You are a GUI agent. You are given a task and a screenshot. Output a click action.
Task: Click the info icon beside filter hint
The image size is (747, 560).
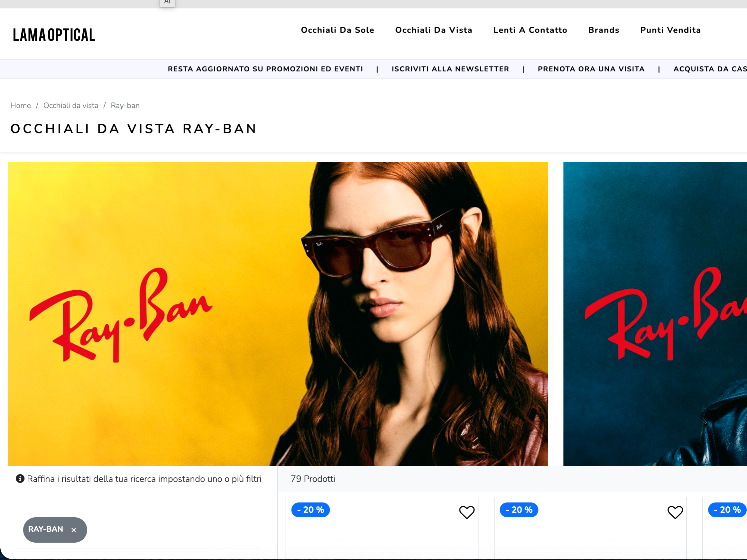click(x=20, y=479)
